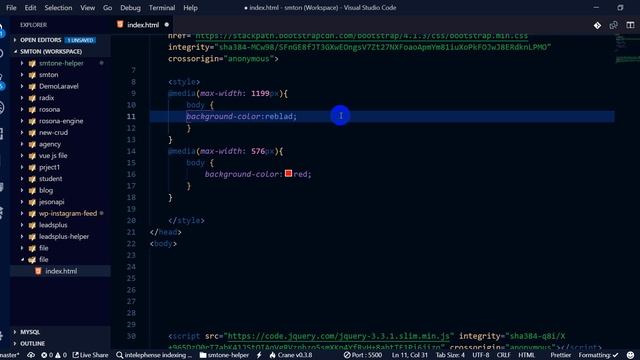Expand the radix folder arrow

[22, 98]
